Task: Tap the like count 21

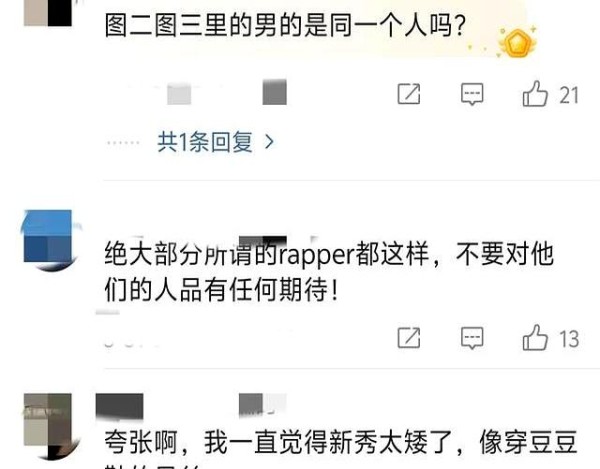Action: tap(569, 95)
